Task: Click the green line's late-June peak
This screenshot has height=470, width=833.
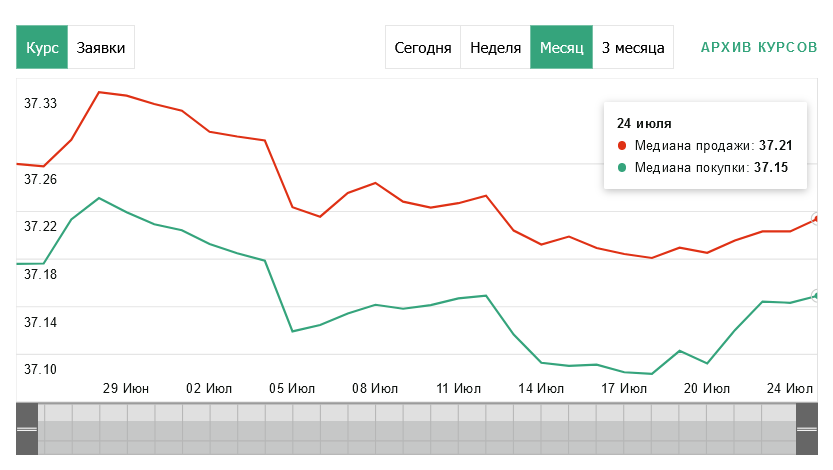Action: [98, 198]
